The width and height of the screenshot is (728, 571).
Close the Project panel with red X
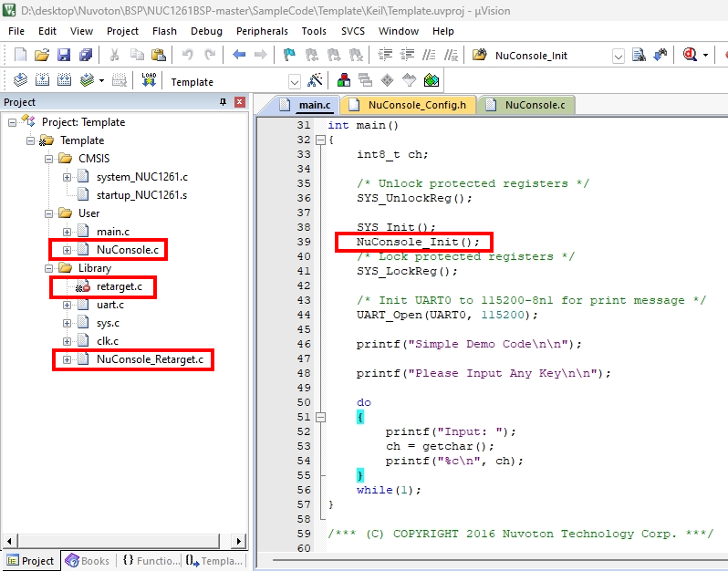click(x=240, y=101)
